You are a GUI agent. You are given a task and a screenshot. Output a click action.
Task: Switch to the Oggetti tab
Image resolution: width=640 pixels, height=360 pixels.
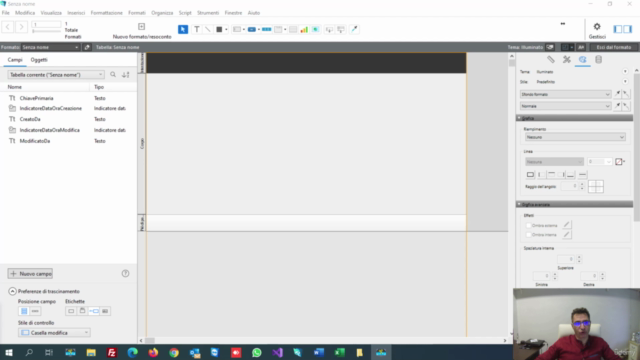39,60
